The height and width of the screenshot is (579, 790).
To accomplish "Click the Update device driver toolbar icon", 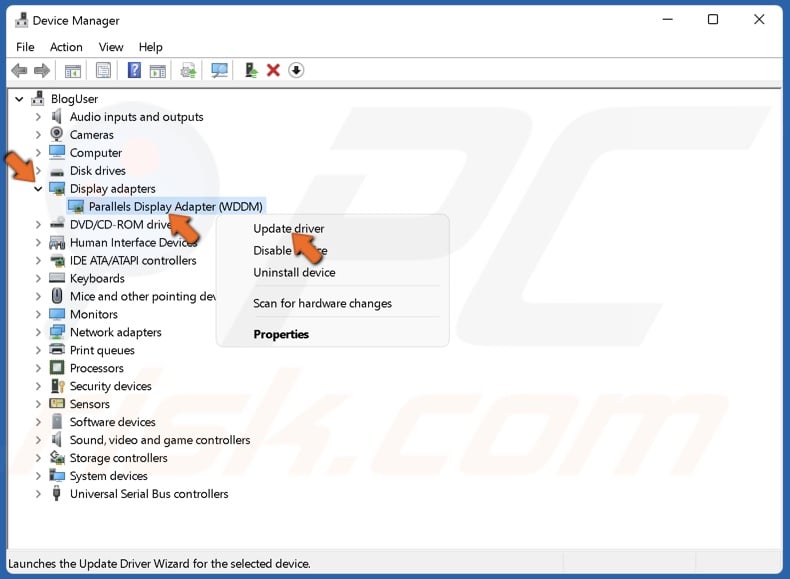I will tap(250, 70).
